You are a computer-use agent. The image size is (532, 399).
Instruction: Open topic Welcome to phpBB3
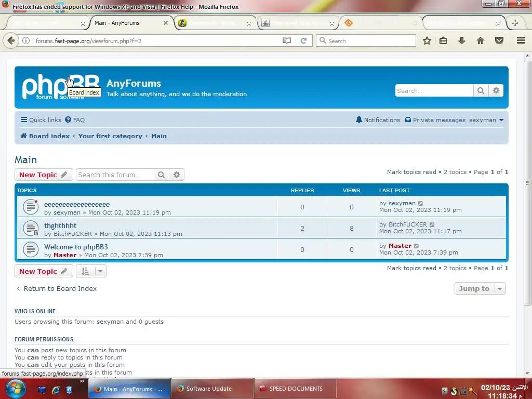pos(76,247)
